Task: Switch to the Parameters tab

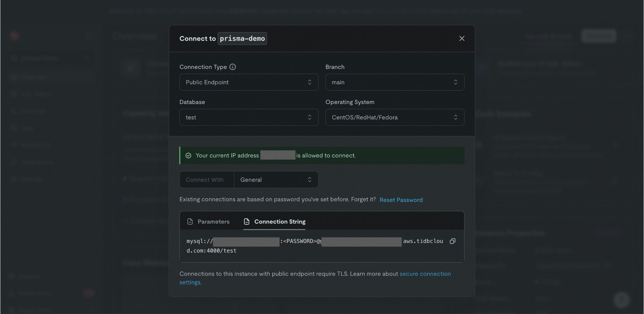Action: click(x=208, y=222)
